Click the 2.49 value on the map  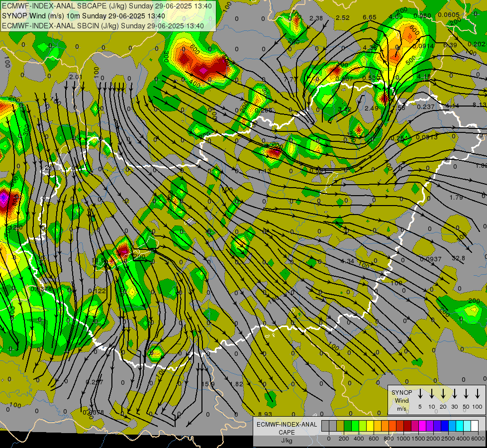click(x=372, y=108)
